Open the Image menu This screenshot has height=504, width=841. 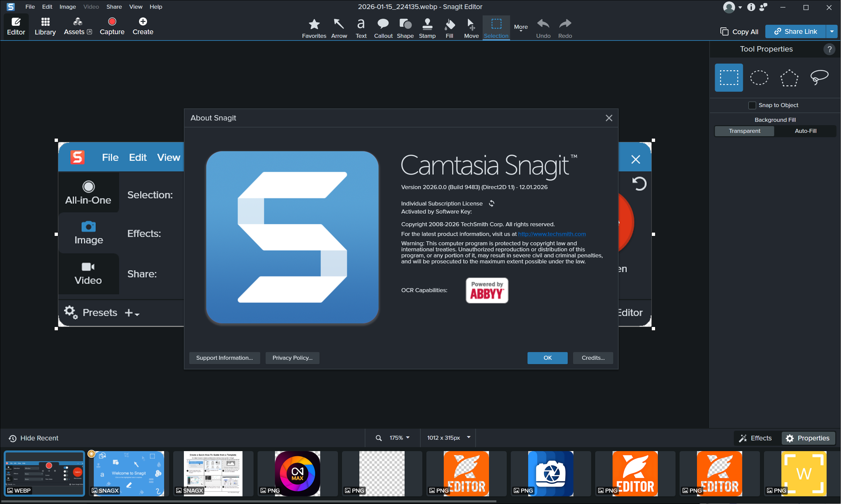pos(67,7)
